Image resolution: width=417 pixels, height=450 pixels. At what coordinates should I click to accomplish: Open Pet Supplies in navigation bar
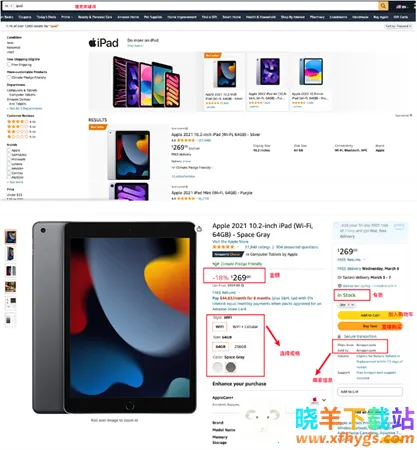click(x=153, y=17)
